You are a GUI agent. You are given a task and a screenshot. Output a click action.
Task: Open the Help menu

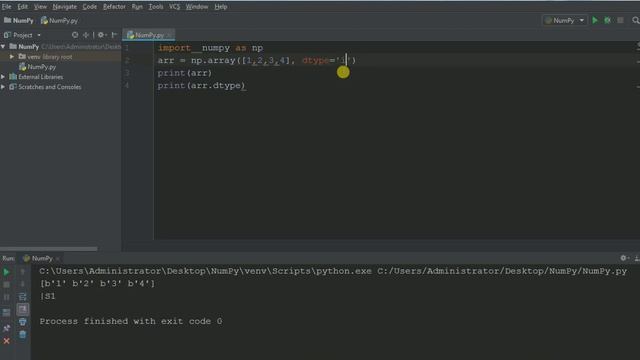click(221, 7)
